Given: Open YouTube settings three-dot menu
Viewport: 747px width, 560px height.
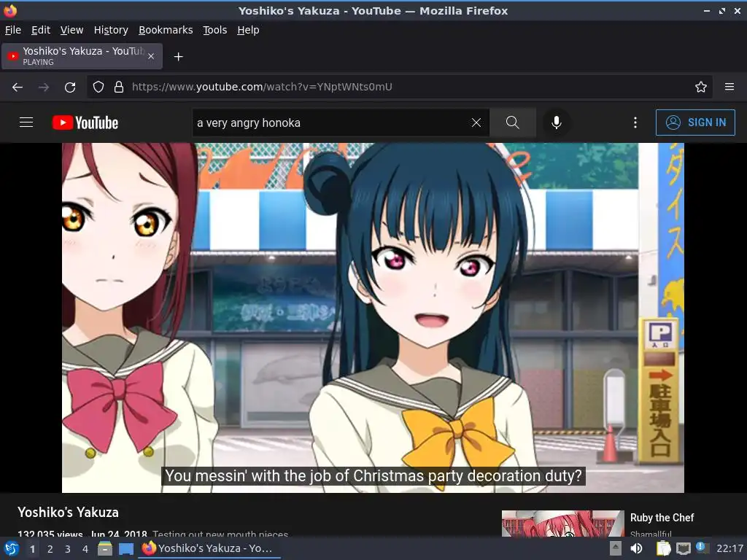Looking at the screenshot, I should 635,122.
